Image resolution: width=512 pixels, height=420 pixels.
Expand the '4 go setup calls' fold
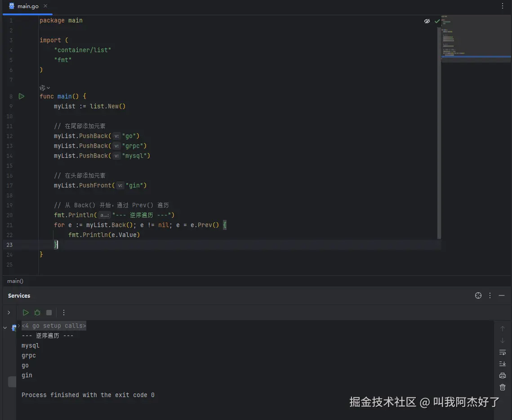pos(54,326)
